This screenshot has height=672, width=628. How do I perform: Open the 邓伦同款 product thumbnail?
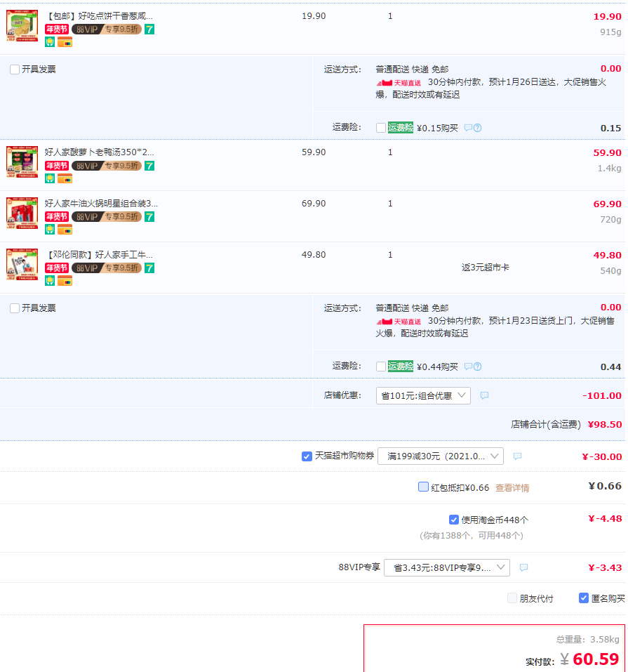22,265
